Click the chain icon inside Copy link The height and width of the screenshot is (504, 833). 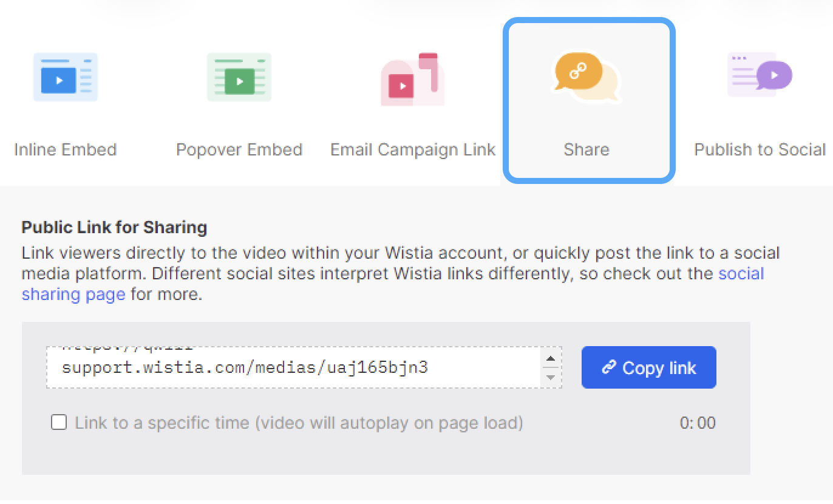click(x=608, y=367)
